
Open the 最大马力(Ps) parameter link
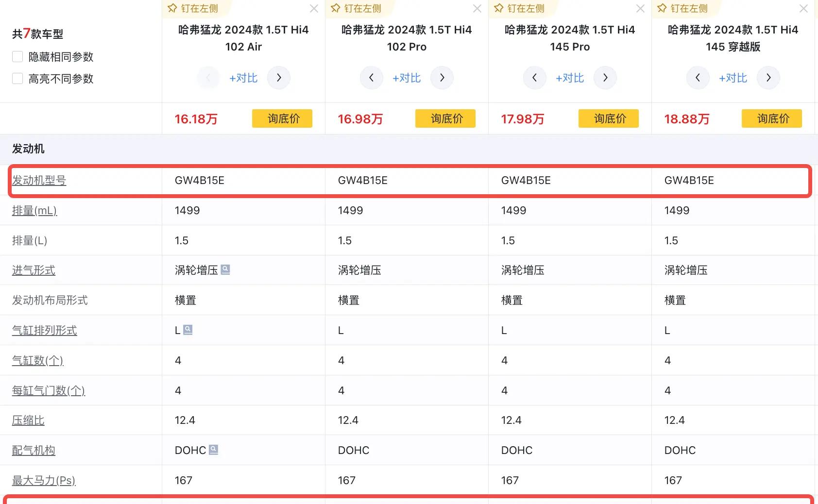(44, 480)
